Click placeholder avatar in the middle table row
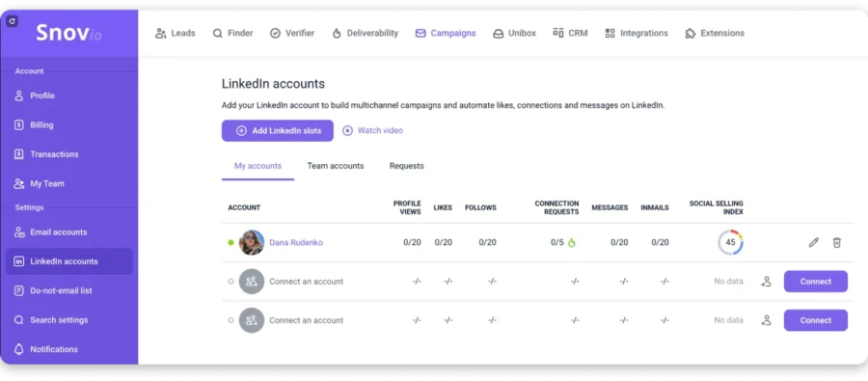This screenshot has width=868, height=381. point(252,282)
